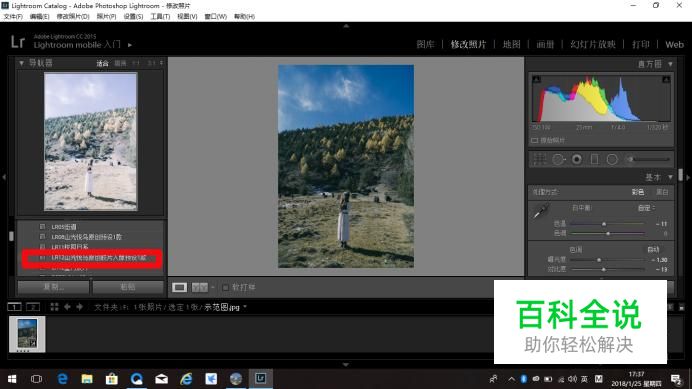Switch to the 幻灯片放映 Slideshow module

[x=593, y=44]
